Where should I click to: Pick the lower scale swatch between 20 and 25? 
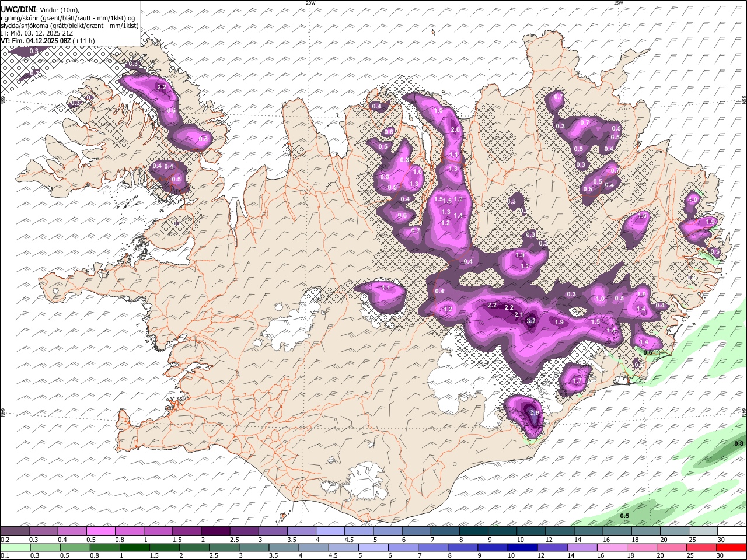[x=672, y=547]
